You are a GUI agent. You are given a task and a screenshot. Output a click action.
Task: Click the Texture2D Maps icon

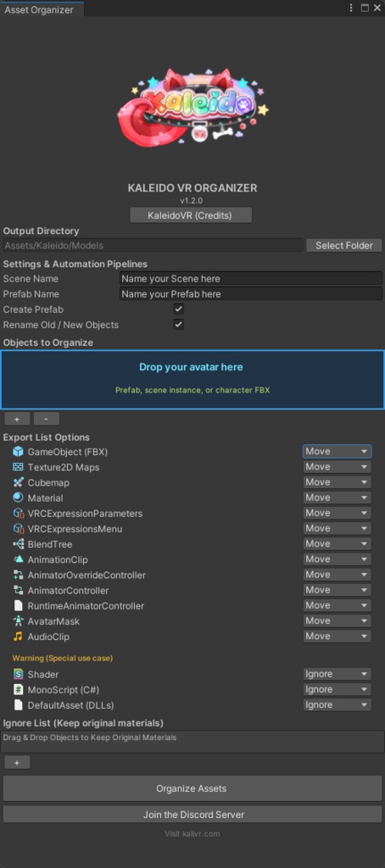(19, 467)
